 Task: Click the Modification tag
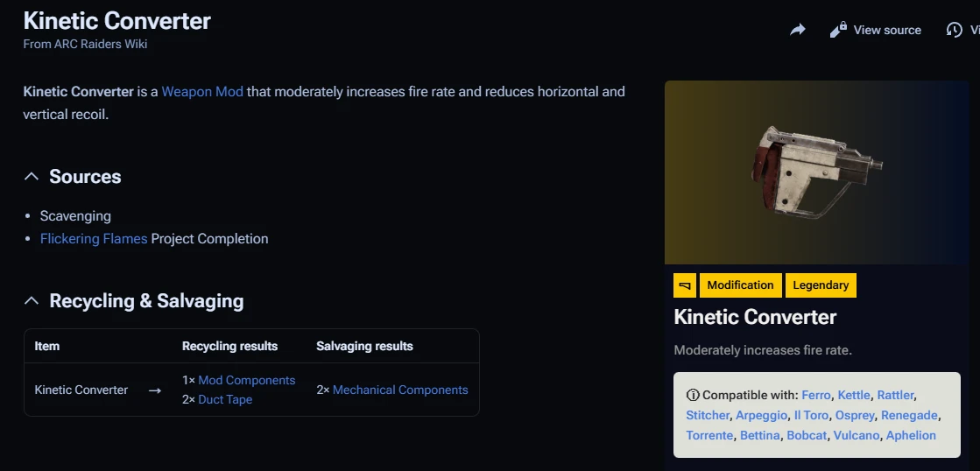[x=740, y=285]
